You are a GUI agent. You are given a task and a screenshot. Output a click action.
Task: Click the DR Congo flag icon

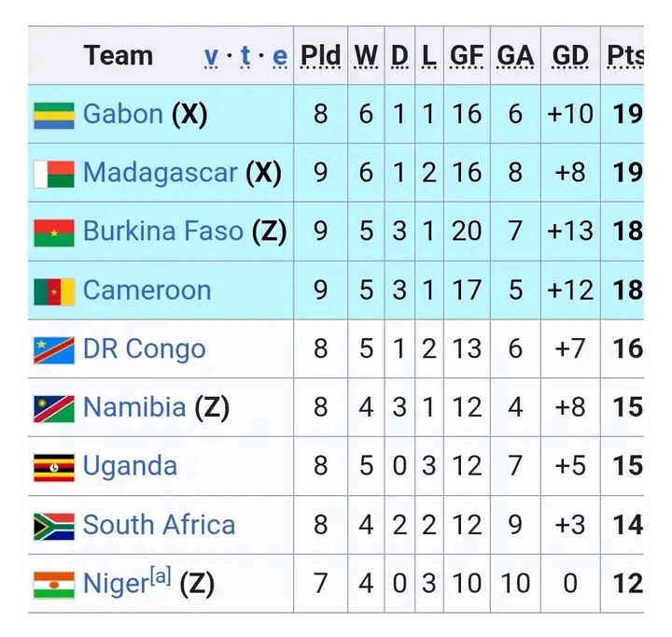(x=54, y=350)
